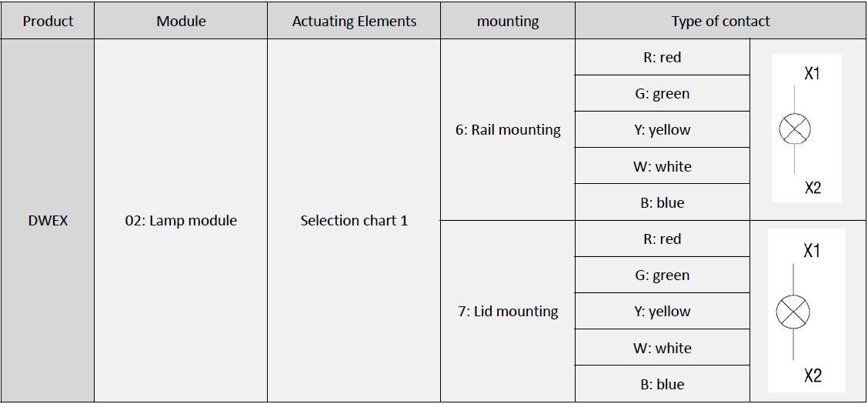Select the X2 terminal label for Rail mounting

point(813,188)
